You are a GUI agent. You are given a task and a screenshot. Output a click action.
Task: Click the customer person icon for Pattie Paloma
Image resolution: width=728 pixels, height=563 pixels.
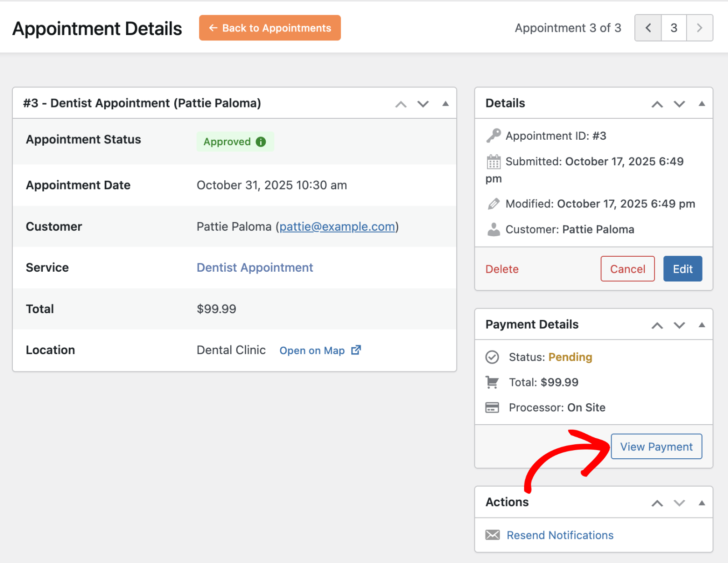tap(493, 229)
